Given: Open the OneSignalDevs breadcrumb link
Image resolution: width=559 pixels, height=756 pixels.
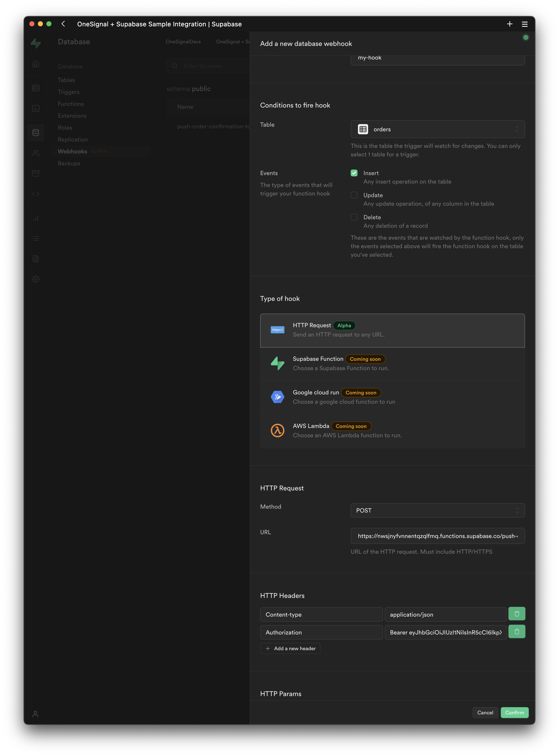Looking at the screenshot, I should (x=183, y=42).
